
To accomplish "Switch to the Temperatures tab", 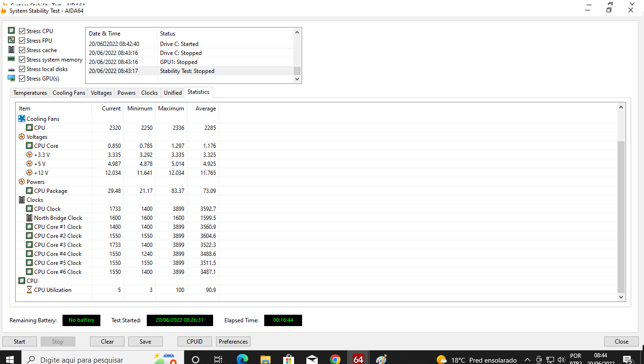I will point(30,93).
